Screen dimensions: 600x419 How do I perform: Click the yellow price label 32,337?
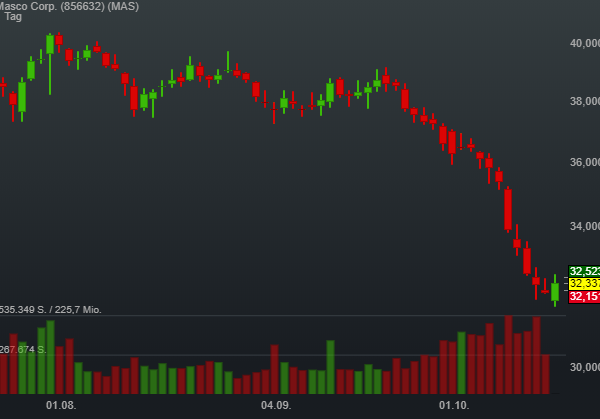tap(584, 284)
